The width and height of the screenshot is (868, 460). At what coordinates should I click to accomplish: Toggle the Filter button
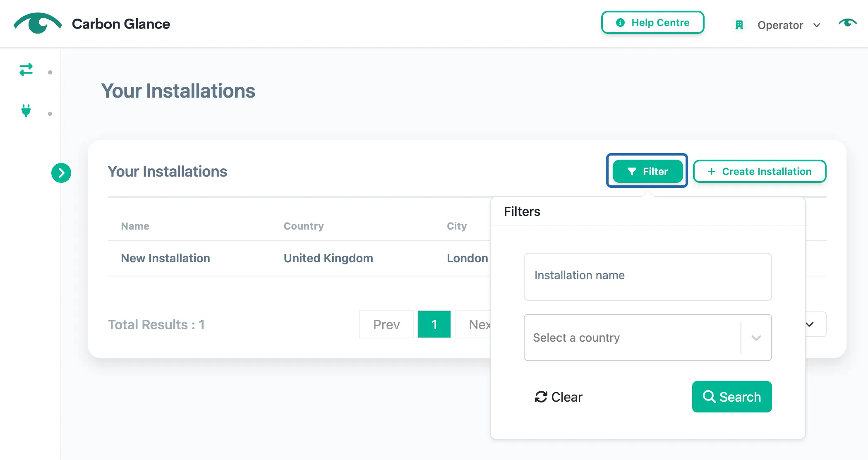[647, 171]
